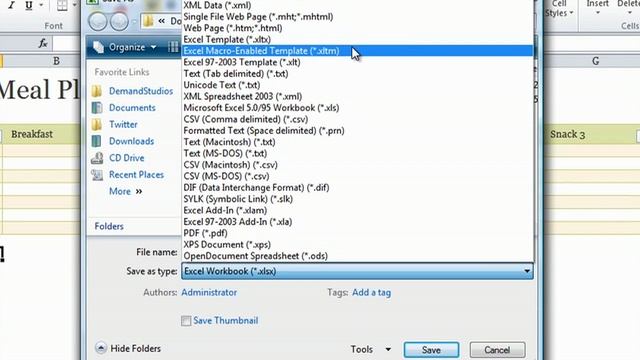The image size is (640, 360).
Task: Open Documents favorite link
Action: (132, 108)
